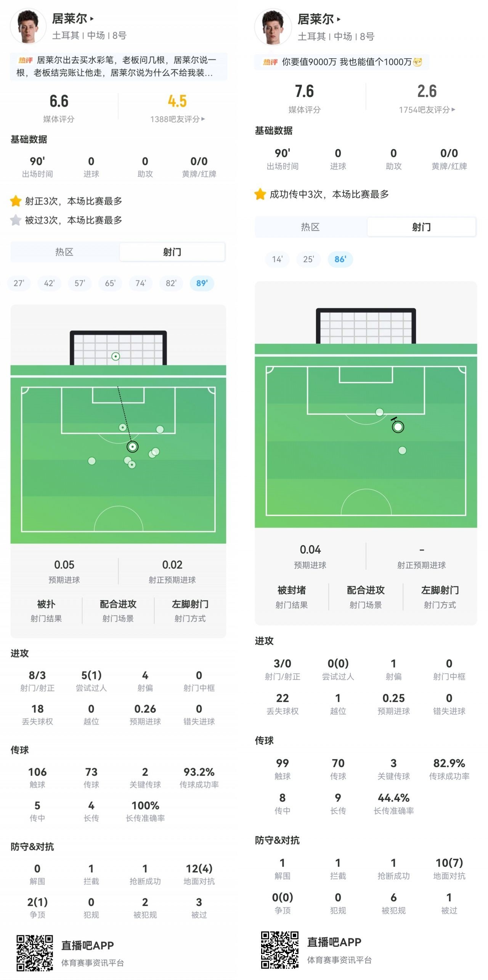Click left 直播吧APP QR code
The height and width of the screenshot is (980, 488).
[35, 953]
